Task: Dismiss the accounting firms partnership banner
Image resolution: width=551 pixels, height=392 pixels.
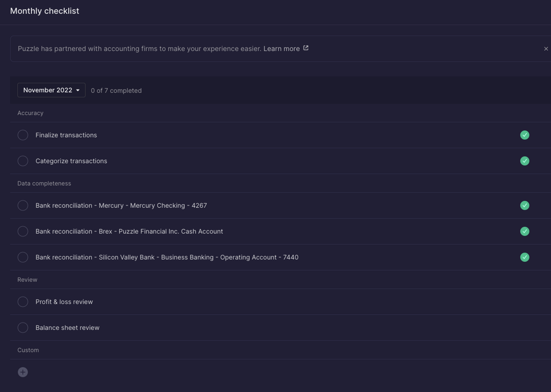Action: pyautogui.click(x=546, y=49)
